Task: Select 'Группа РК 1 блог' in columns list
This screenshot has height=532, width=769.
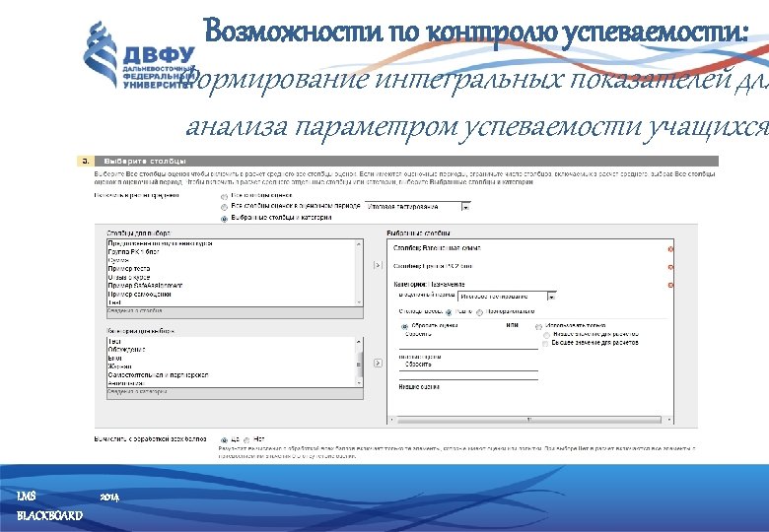Action: [133, 252]
